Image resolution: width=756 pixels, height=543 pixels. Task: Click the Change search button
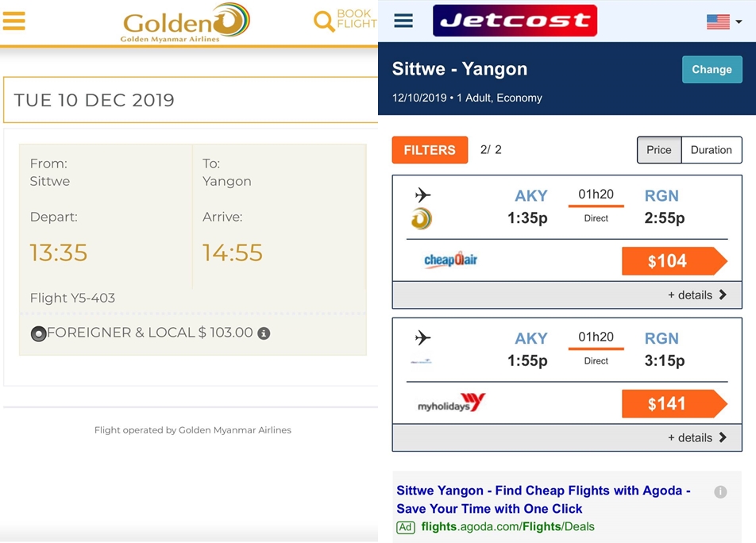[x=712, y=69]
